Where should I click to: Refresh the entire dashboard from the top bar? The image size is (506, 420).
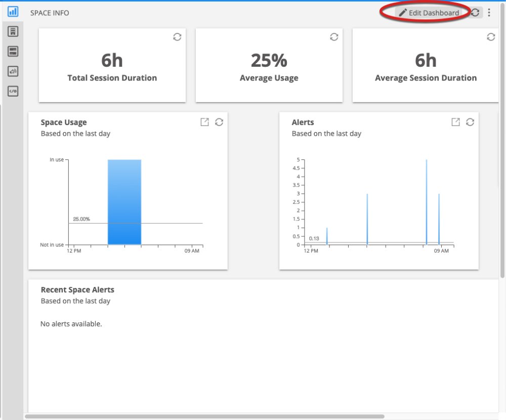(x=475, y=13)
